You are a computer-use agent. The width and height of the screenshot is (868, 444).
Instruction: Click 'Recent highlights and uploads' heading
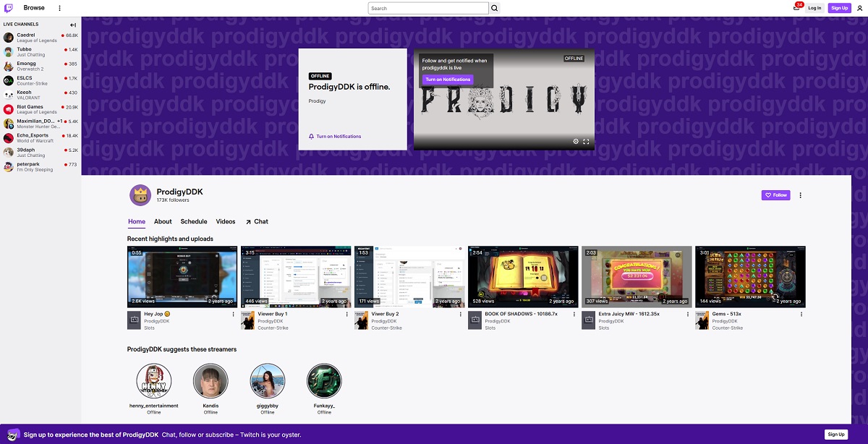(x=170, y=239)
